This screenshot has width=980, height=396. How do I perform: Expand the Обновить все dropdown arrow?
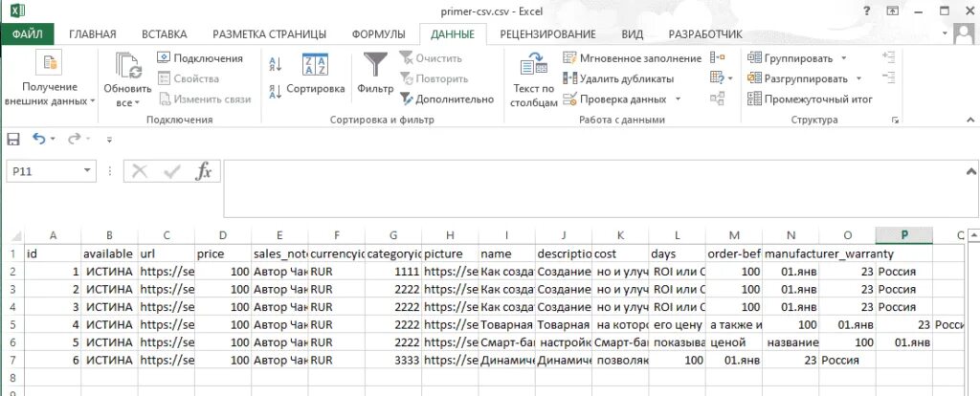[x=137, y=103]
